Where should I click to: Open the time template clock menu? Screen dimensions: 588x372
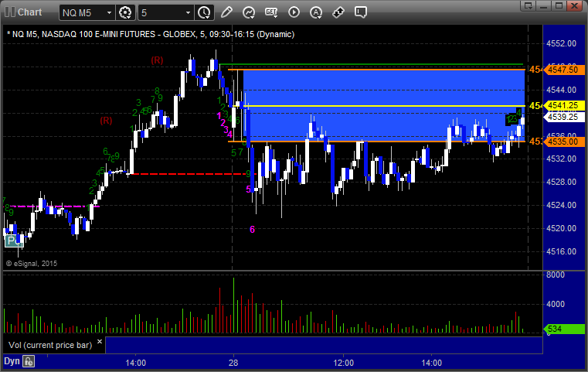[205, 12]
